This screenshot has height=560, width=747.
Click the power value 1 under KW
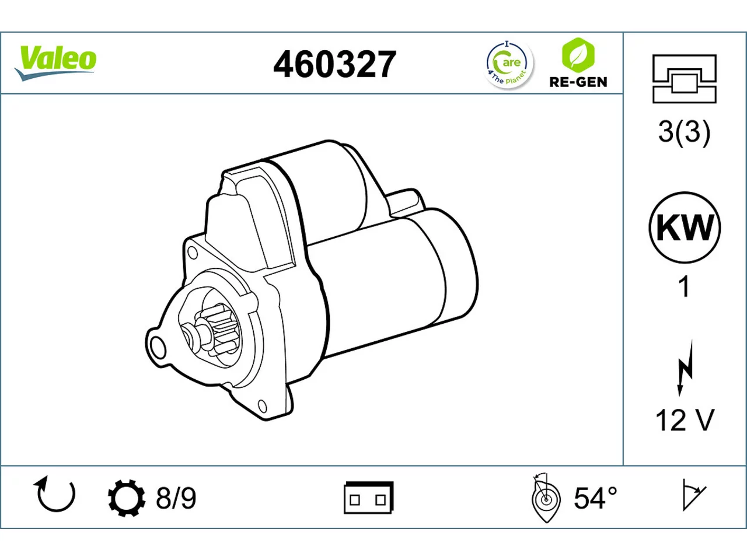(684, 287)
